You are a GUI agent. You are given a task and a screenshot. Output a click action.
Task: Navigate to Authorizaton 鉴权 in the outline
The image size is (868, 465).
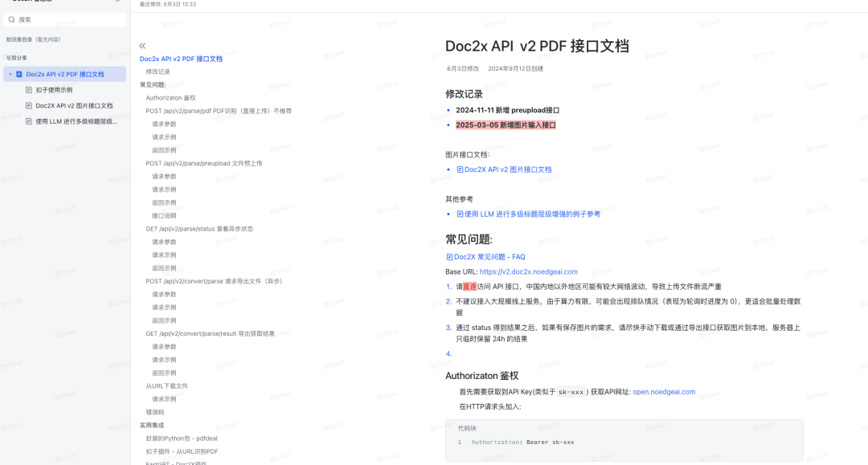click(x=170, y=98)
